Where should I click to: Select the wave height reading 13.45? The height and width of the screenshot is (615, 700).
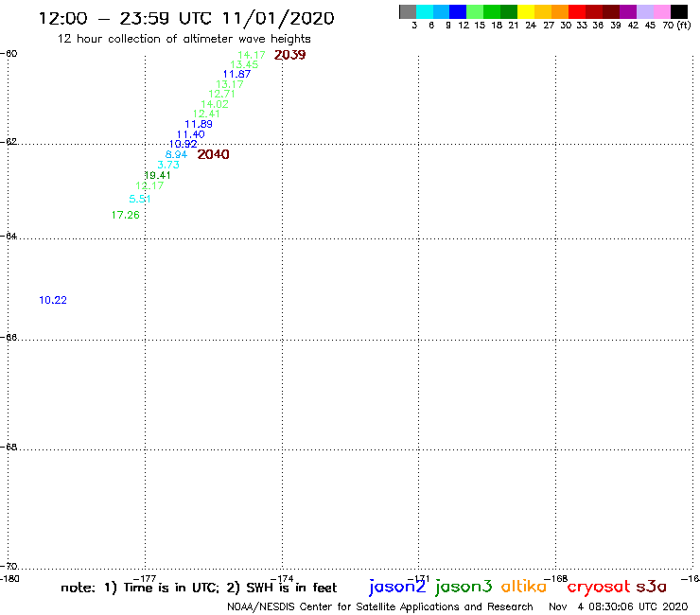244,64
